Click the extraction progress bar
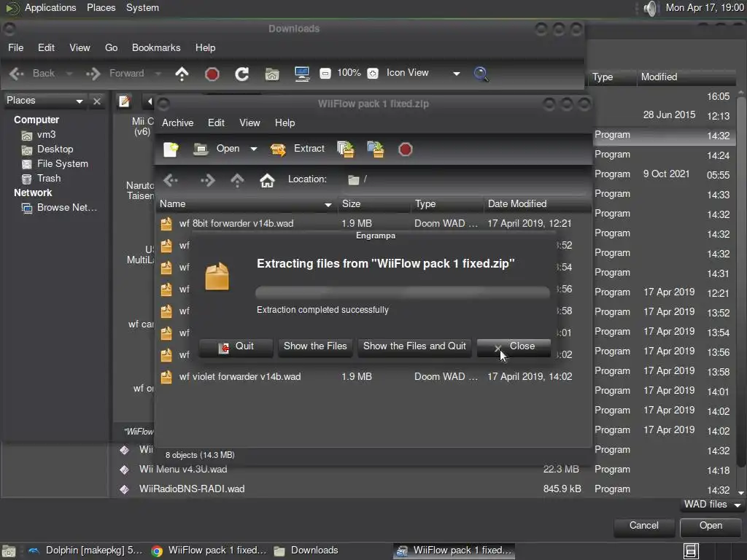The height and width of the screenshot is (560, 747). (x=403, y=292)
